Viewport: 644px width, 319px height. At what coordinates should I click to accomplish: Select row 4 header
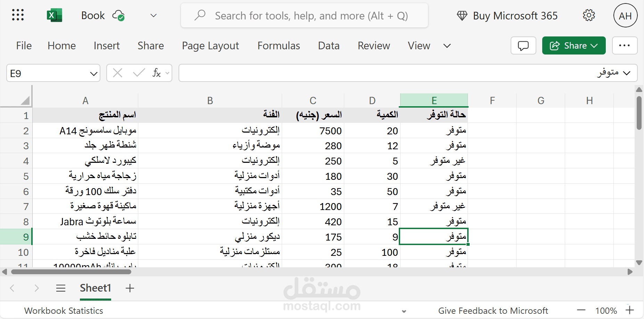tap(16, 161)
